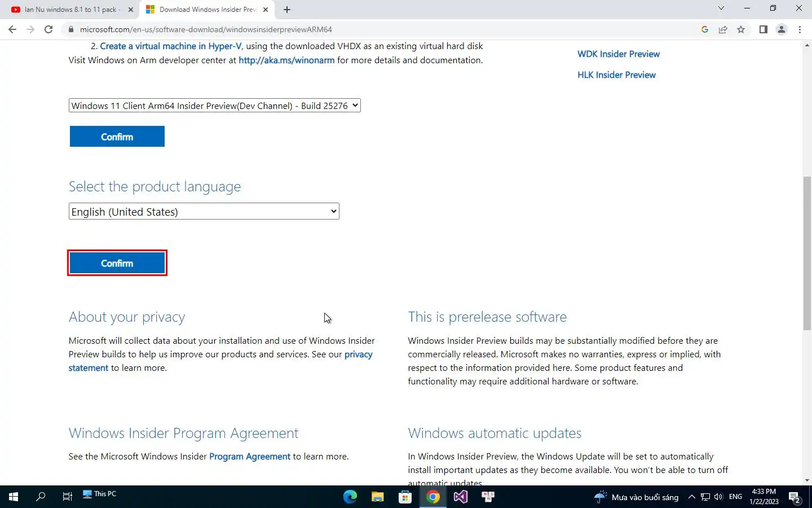
Task: Switch to the YouTube windows 8.1 to 11 tab
Action: point(73,10)
